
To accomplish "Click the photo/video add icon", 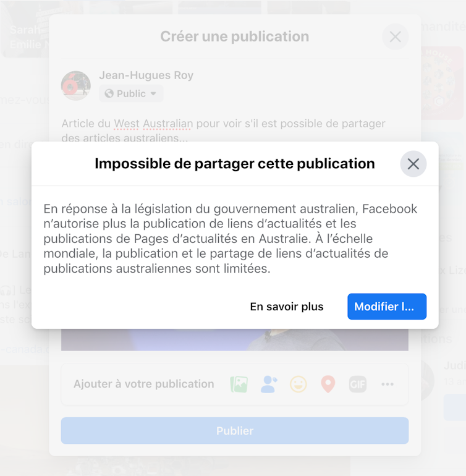I will click(x=239, y=384).
